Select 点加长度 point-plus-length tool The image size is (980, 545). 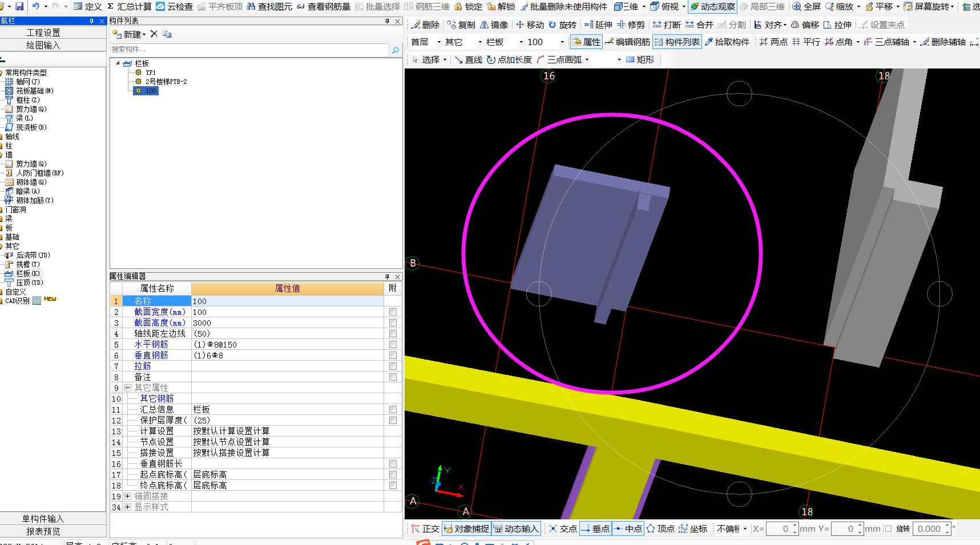[x=509, y=59]
